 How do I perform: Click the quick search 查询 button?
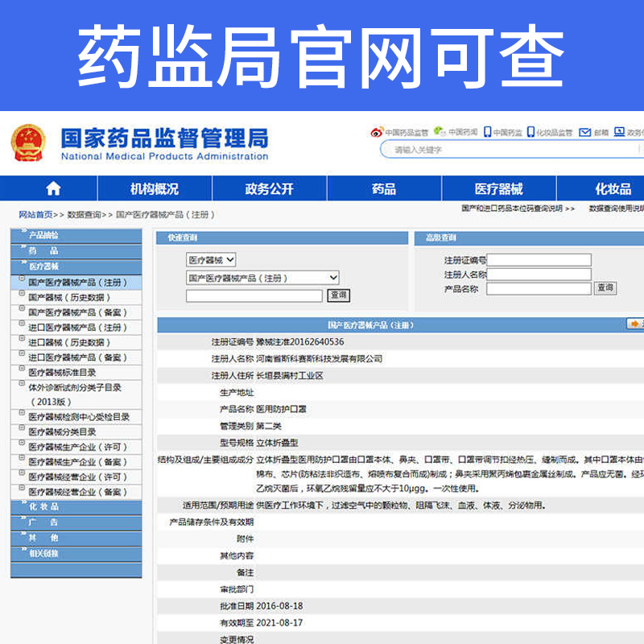[338, 295]
